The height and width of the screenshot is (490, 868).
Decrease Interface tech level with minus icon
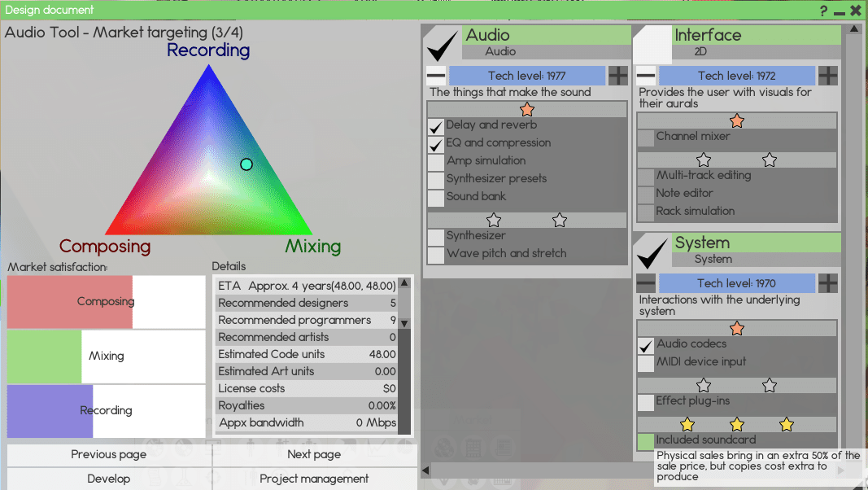tap(645, 76)
